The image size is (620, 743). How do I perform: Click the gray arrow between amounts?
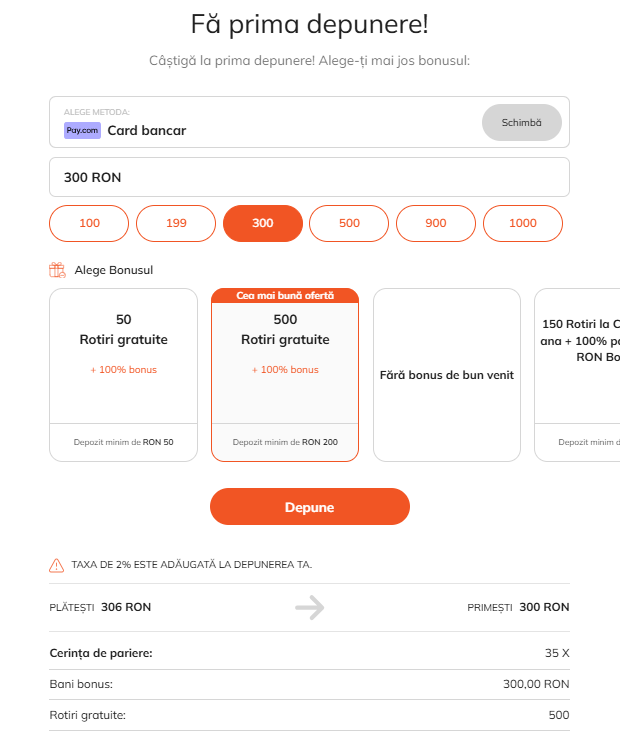click(310, 607)
